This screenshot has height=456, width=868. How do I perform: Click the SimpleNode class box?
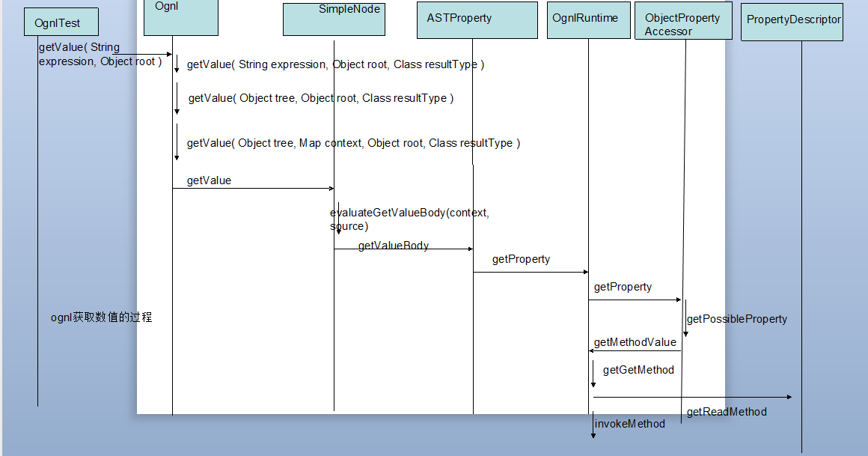pyautogui.click(x=334, y=19)
